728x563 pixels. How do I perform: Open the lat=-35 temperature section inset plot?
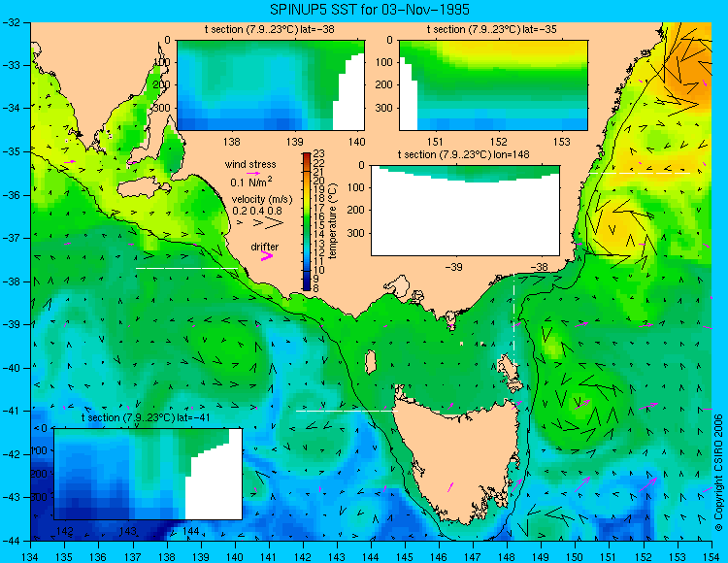pos(493,85)
